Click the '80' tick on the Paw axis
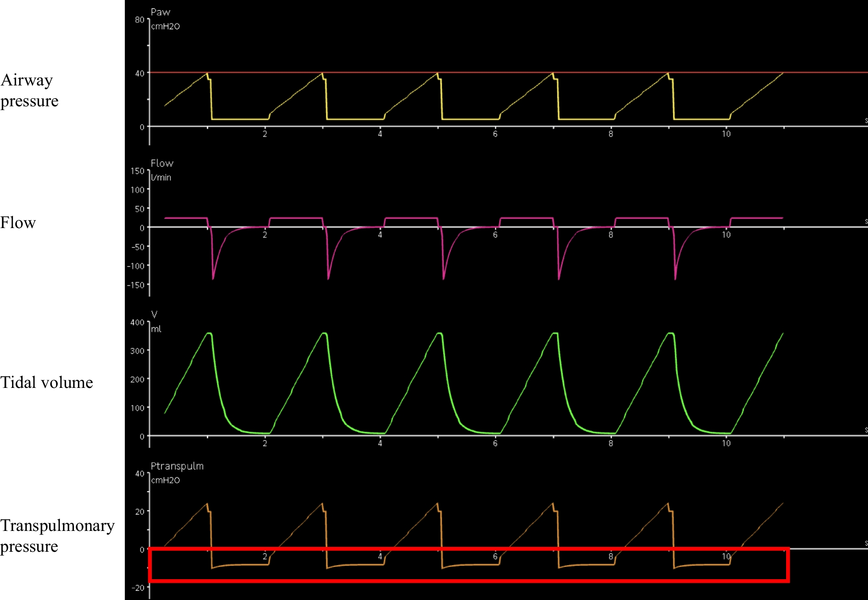Screen dimensions: 868x600 [139, 20]
